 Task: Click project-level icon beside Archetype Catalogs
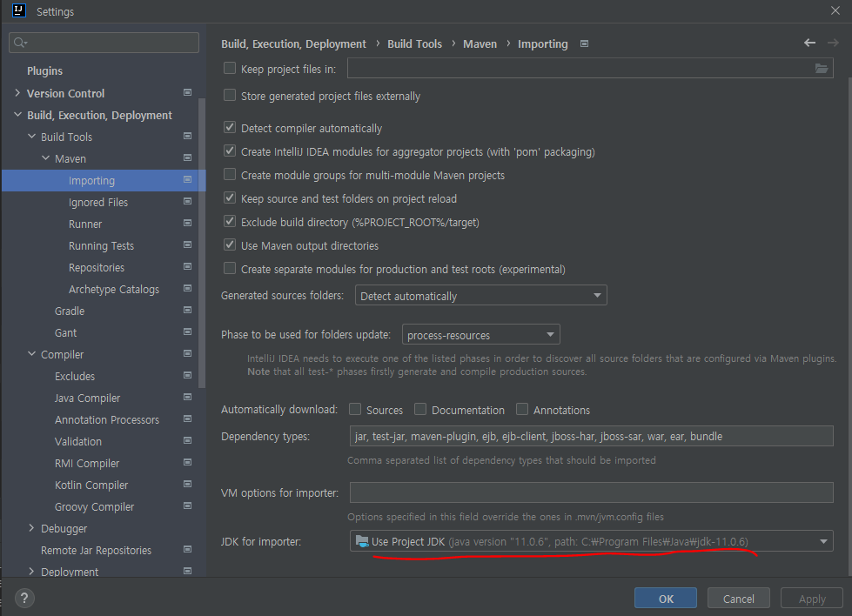pos(187,288)
